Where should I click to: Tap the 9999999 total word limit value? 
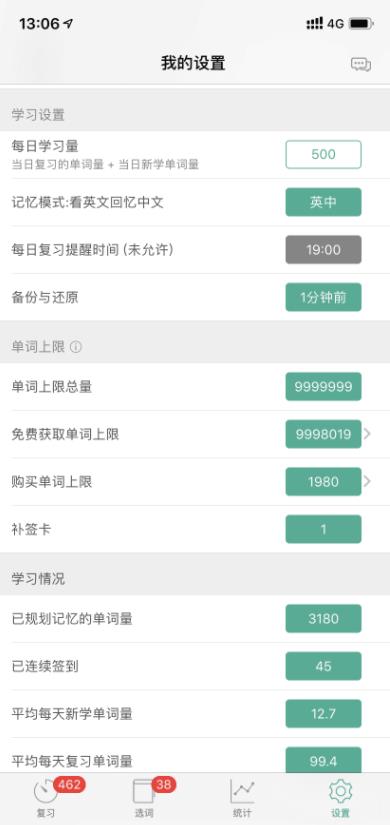(x=323, y=387)
